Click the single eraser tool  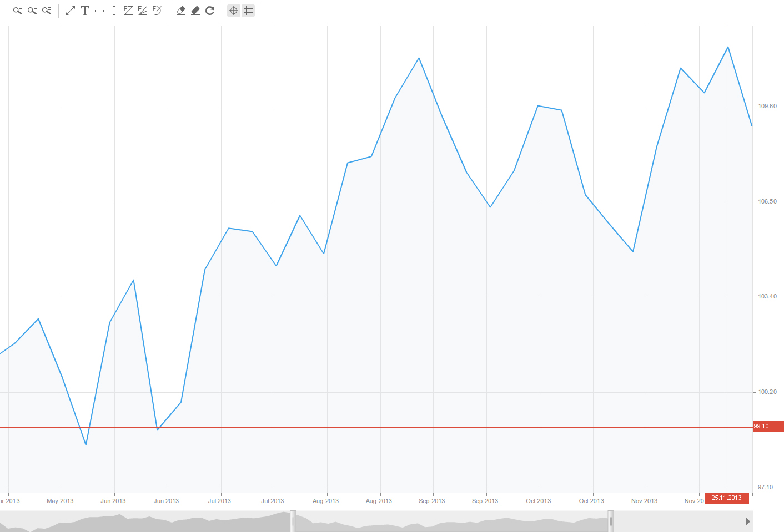click(181, 10)
